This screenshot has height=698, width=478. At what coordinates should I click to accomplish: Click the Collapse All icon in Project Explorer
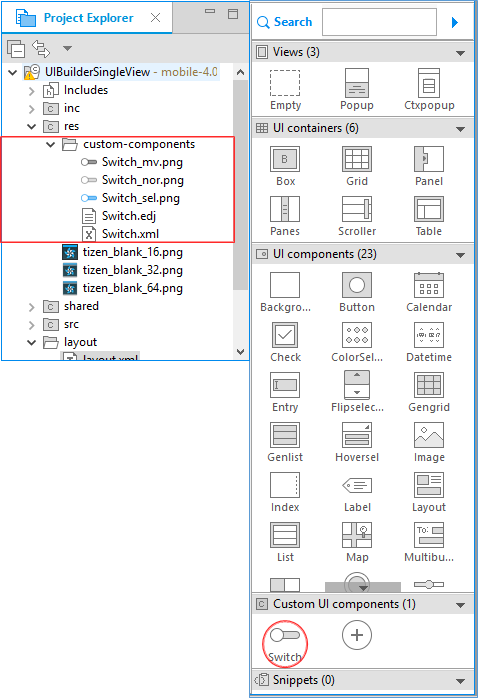coord(16,49)
